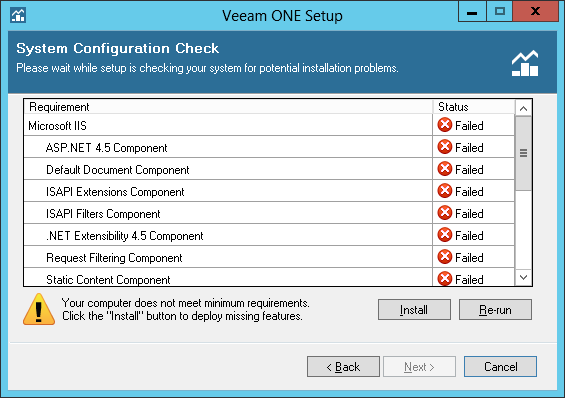This screenshot has height=398, width=565.
Task: Click the failed icon for Default Document Component
Action: [x=445, y=169]
